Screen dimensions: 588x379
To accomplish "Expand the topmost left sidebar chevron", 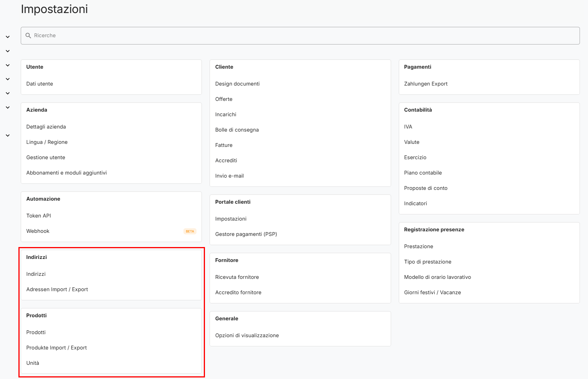I will click(8, 37).
